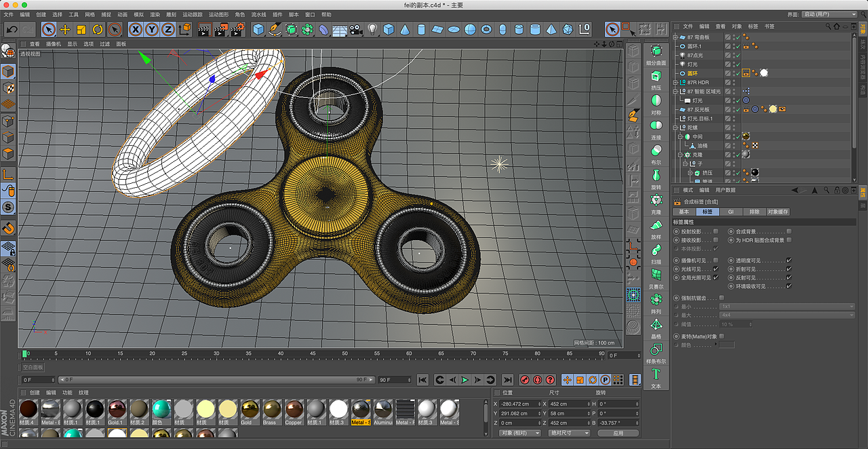The width and height of the screenshot is (868, 449).
Task: Click the go to start timeline button
Action: [422, 380]
